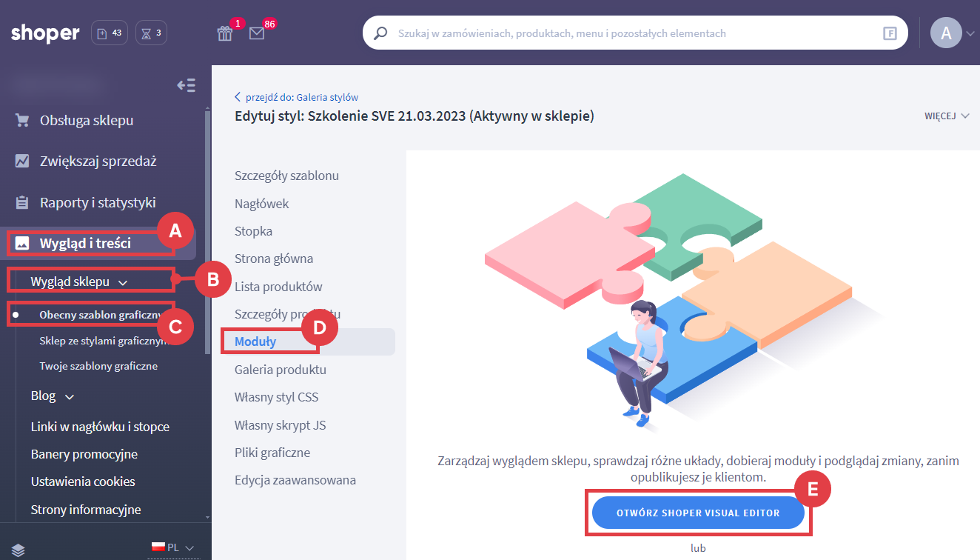Click the image icon for Wygląd i treści

22,243
